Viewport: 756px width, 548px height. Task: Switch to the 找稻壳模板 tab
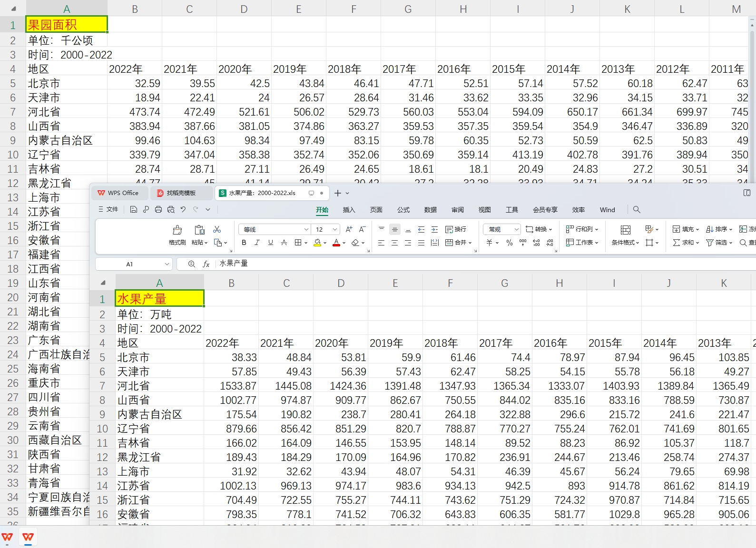[181, 193]
